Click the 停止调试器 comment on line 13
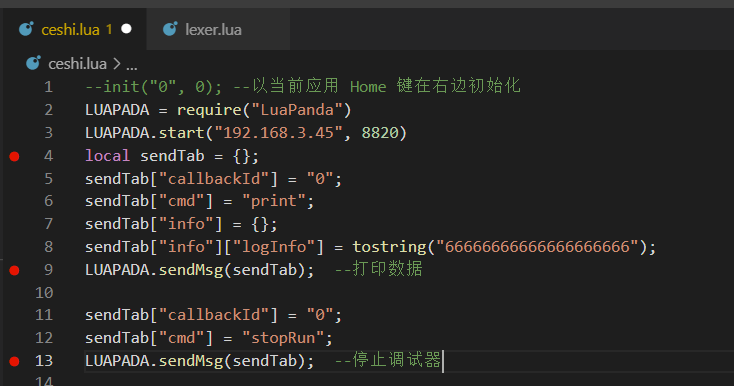 pos(388,360)
